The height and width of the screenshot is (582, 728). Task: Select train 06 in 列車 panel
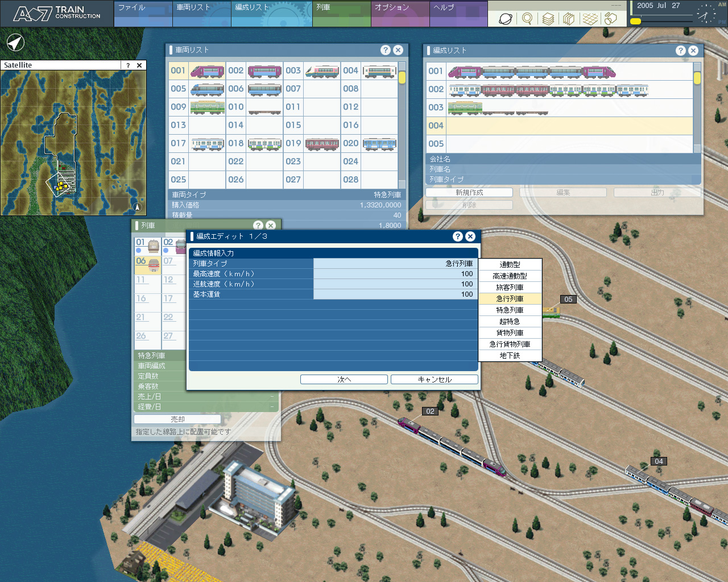point(147,264)
